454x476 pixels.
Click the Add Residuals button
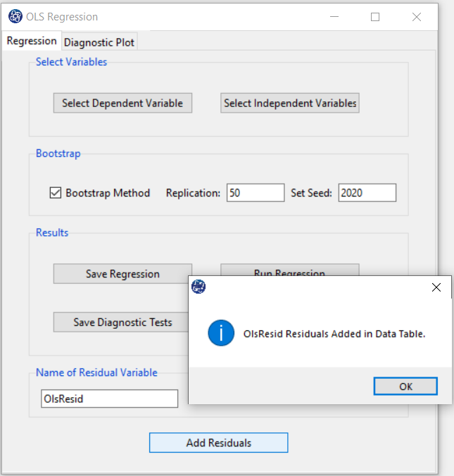click(218, 443)
